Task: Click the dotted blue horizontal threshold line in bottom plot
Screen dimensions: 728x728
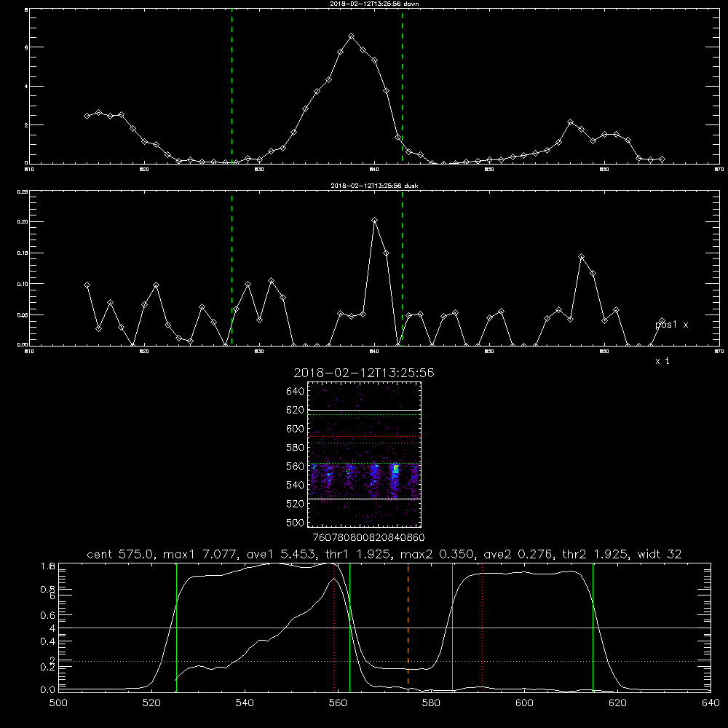Action: 384,661
